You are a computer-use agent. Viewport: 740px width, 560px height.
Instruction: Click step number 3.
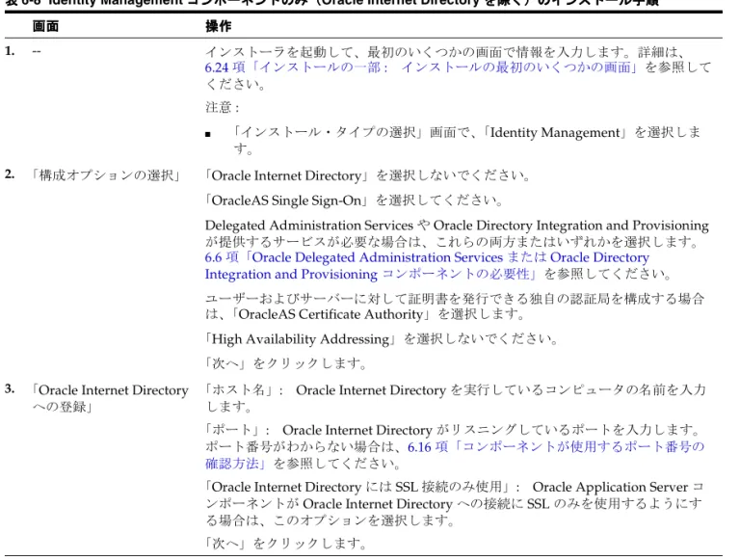pyautogui.click(x=10, y=389)
